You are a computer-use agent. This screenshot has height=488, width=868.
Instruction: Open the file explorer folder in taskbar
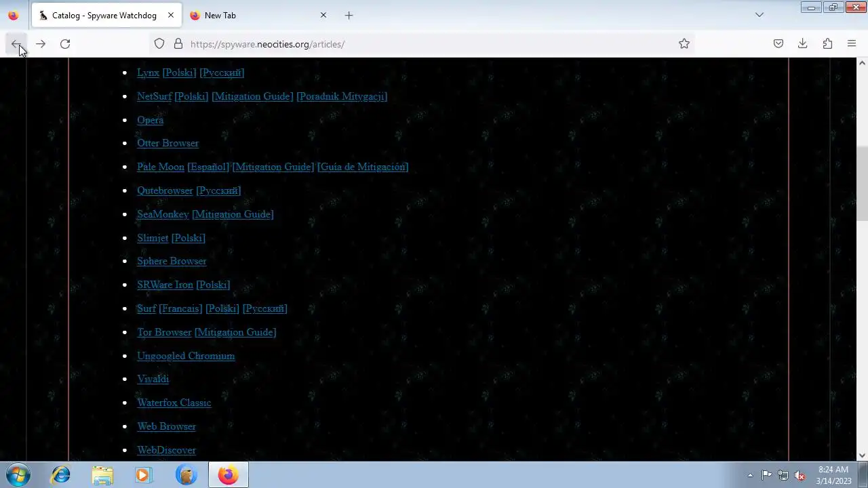[102, 475]
